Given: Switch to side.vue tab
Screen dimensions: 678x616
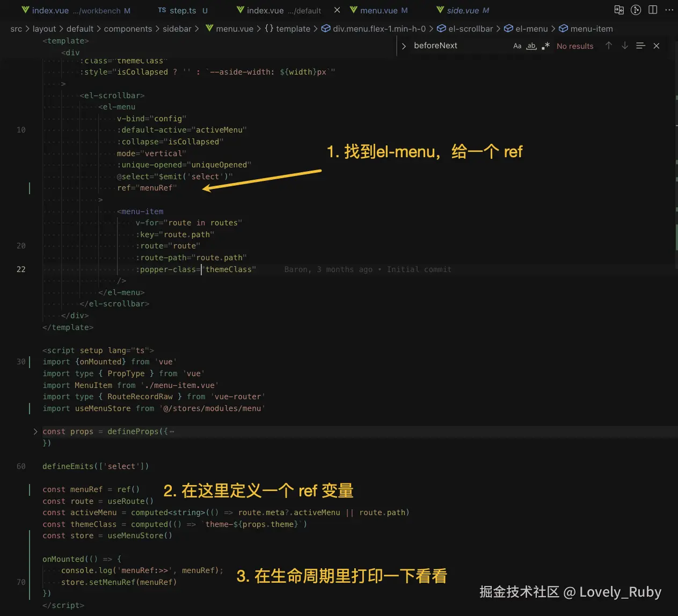Looking at the screenshot, I should tap(462, 10).
